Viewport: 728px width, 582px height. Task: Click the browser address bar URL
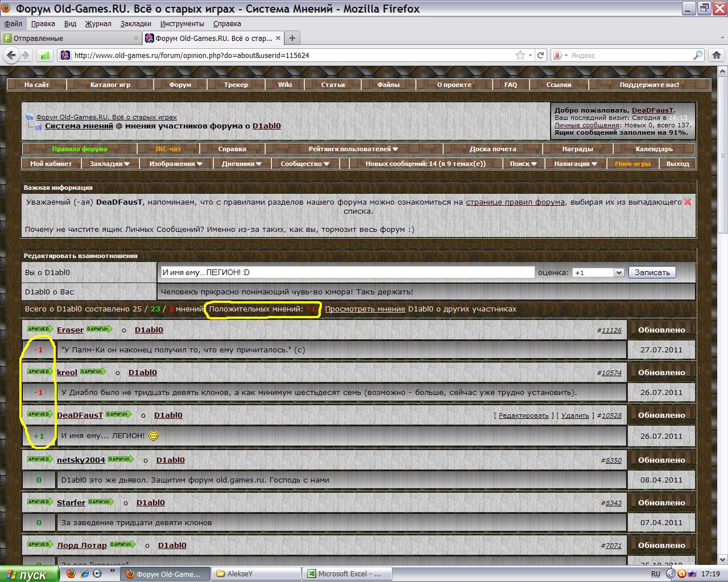click(191, 56)
